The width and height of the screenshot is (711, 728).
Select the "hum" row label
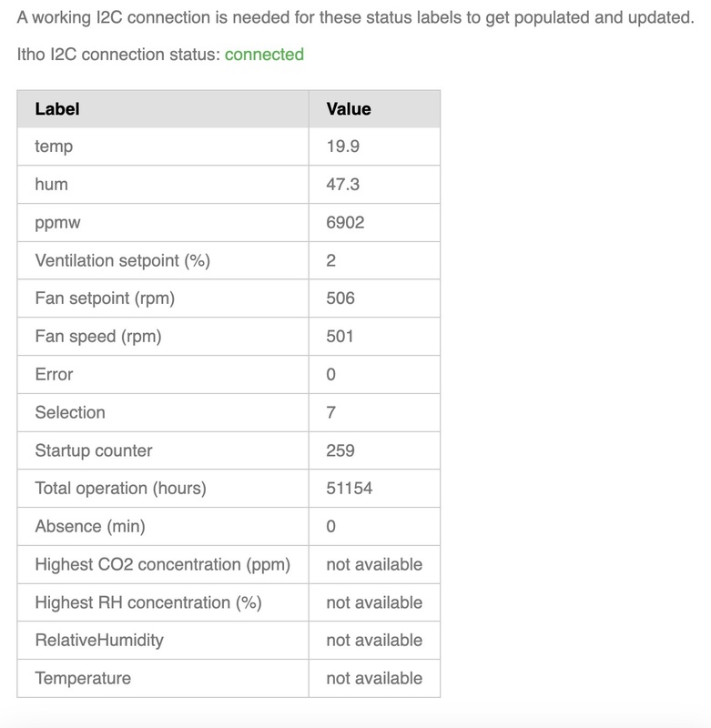(x=51, y=185)
